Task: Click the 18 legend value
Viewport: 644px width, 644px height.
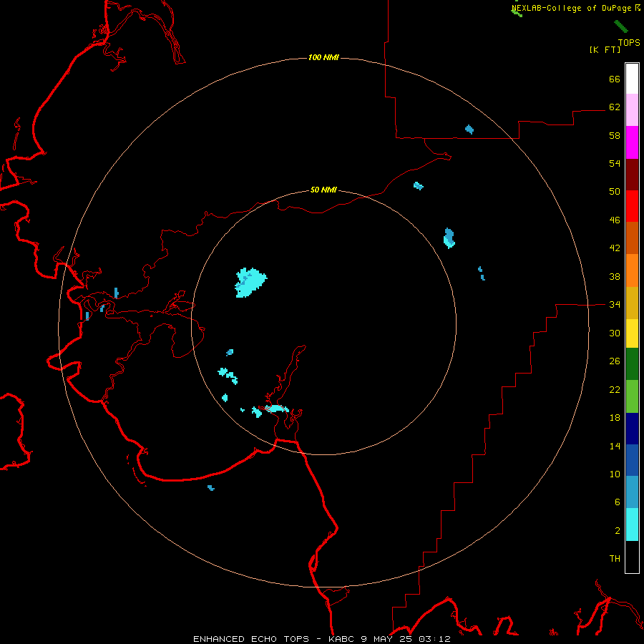Action: coord(615,418)
